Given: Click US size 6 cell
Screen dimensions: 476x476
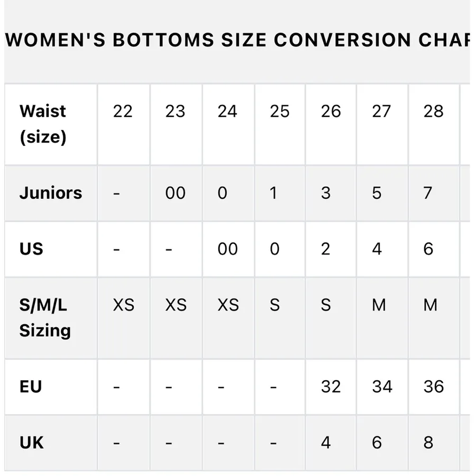Looking at the screenshot, I should (434, 249).
